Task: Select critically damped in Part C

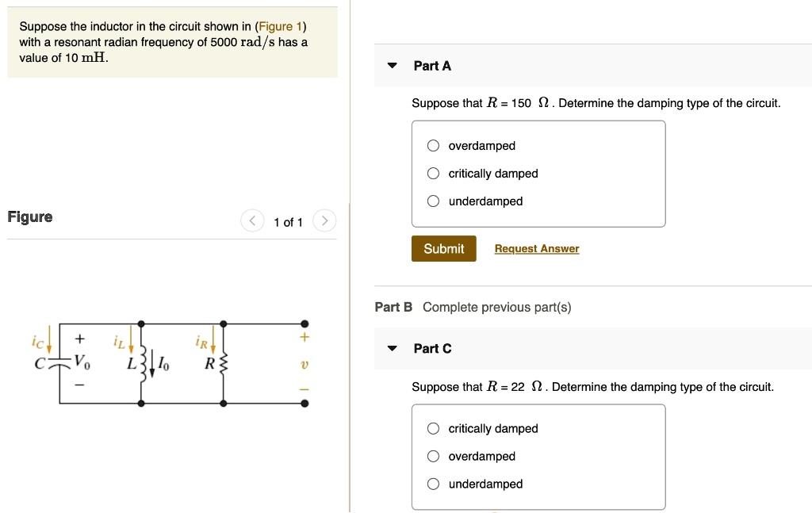Action: [433, 428]
